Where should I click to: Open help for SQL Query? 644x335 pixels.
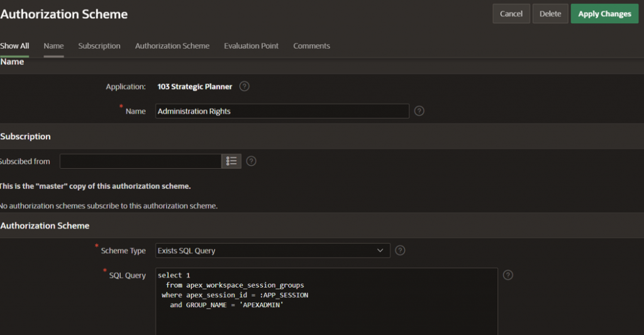tap(508, 275)
